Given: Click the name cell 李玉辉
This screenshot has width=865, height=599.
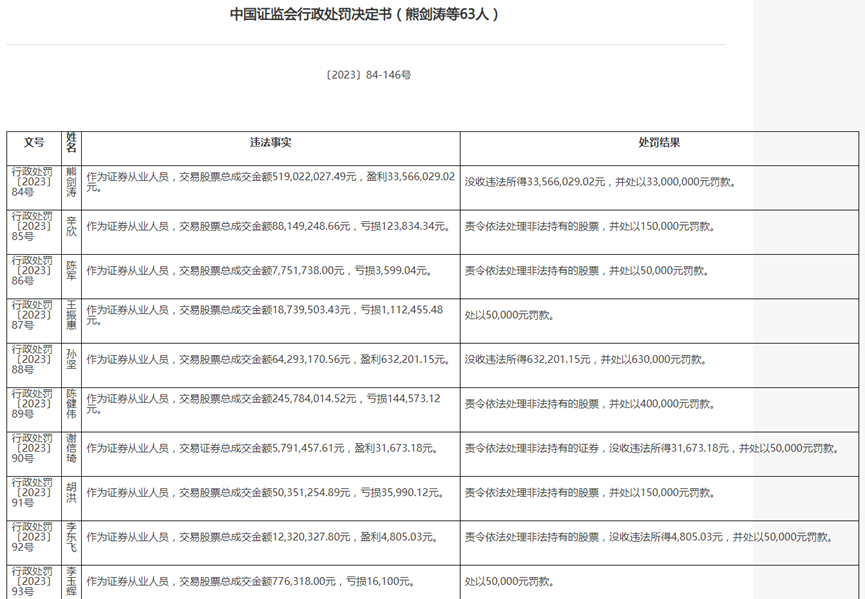Looking at the screenshot, I should click(x=72, y=582).
